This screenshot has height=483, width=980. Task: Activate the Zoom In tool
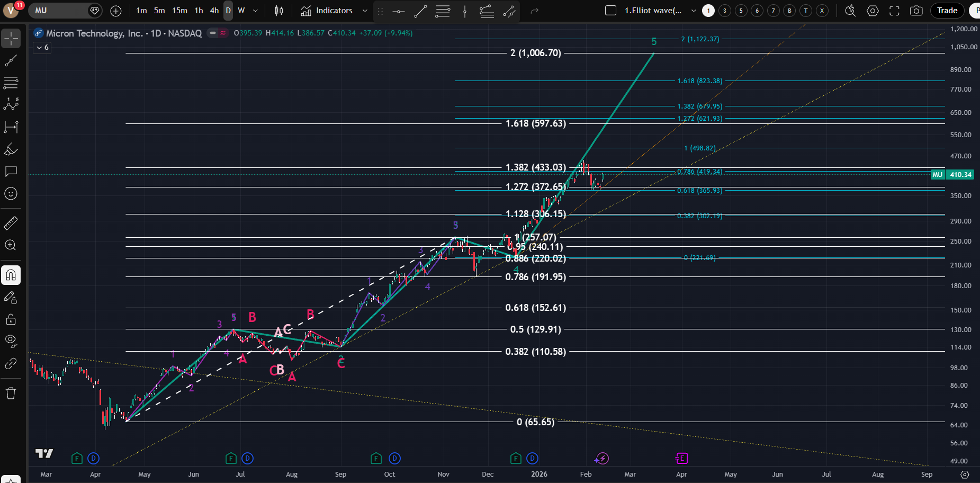11,245
